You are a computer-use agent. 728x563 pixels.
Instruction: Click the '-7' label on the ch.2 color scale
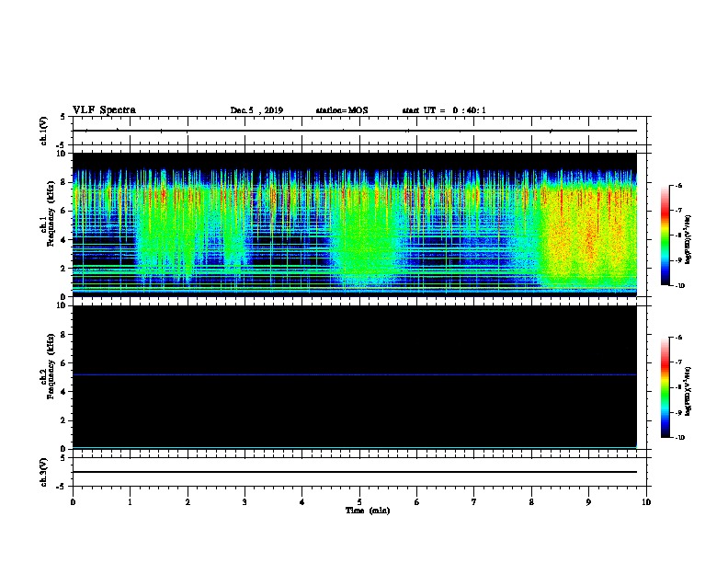click(x=678, y=362)
